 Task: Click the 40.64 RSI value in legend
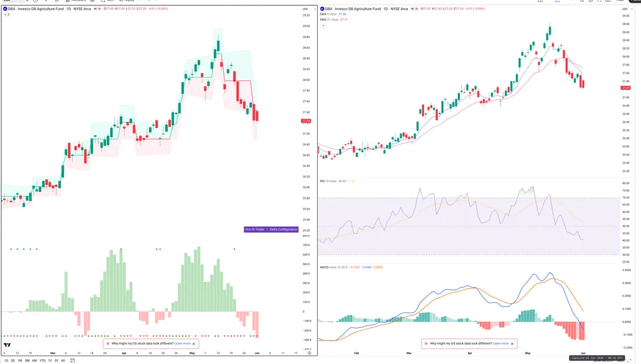pos(342,181)
